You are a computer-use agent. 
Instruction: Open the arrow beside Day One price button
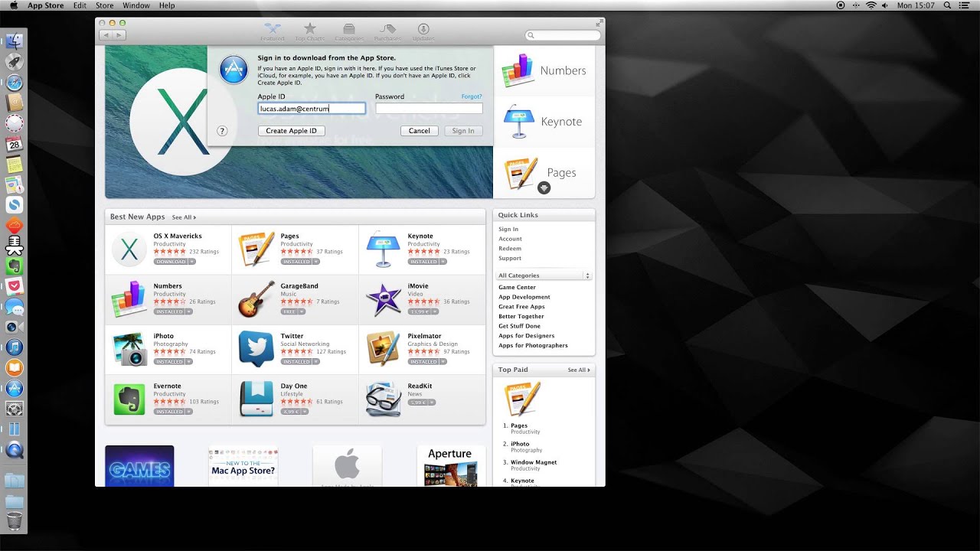tap(305, 412)
